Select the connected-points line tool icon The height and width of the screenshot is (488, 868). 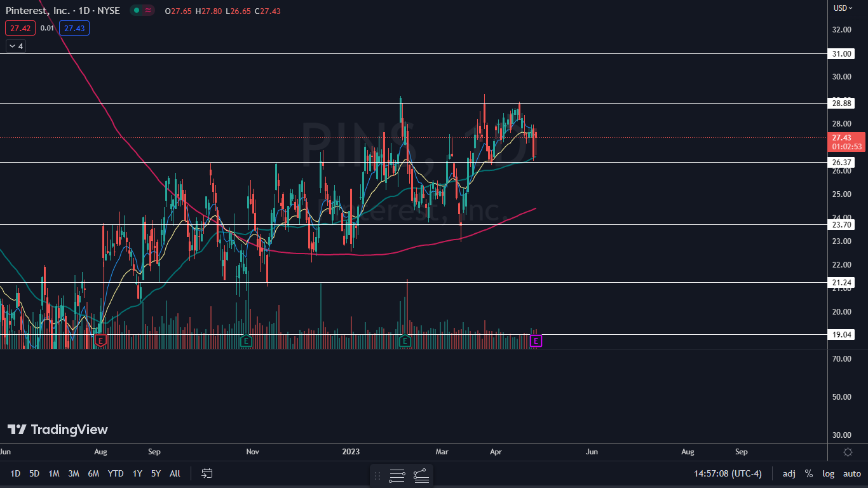pyautogui.click(x=421, y=475)
